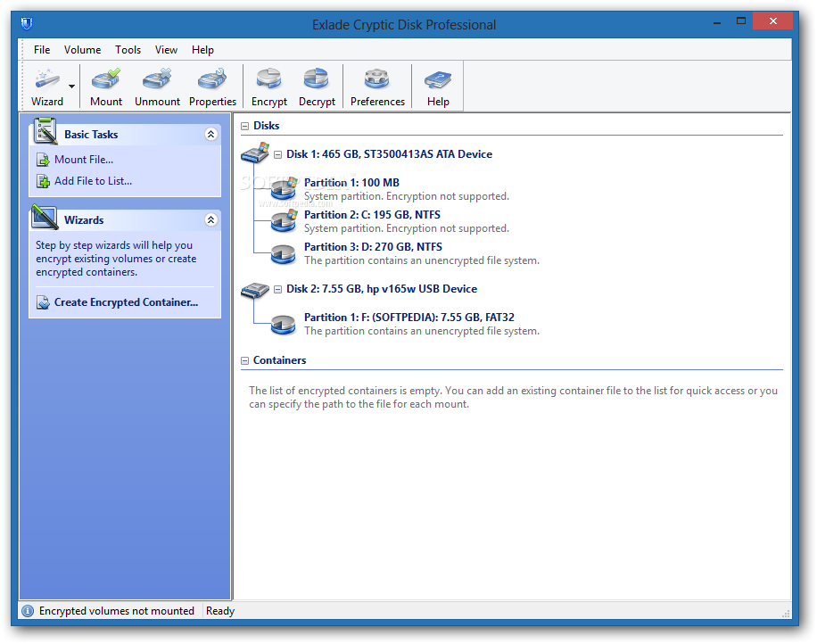Select the Partition 3 D: drive icon

pos(284,253)
